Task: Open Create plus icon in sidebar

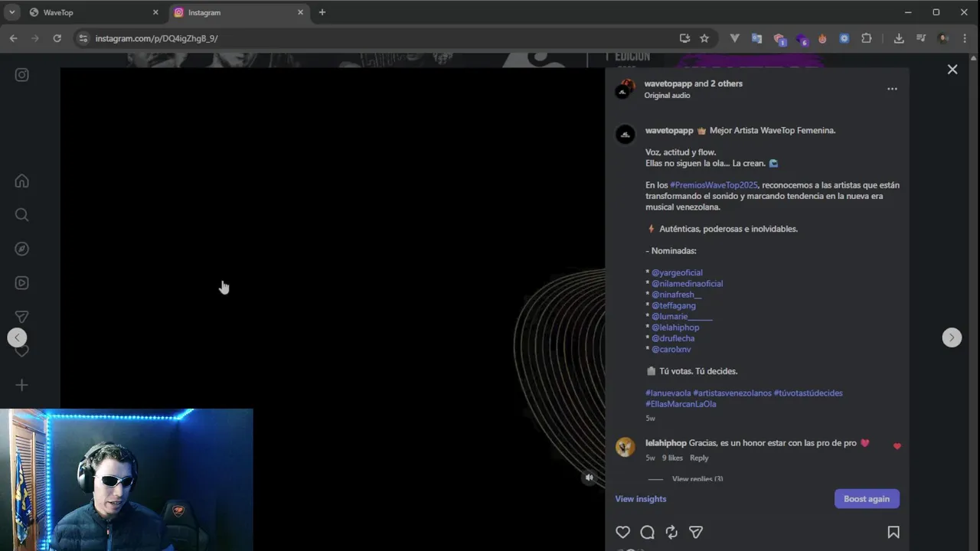Action: tap(22, 385)
